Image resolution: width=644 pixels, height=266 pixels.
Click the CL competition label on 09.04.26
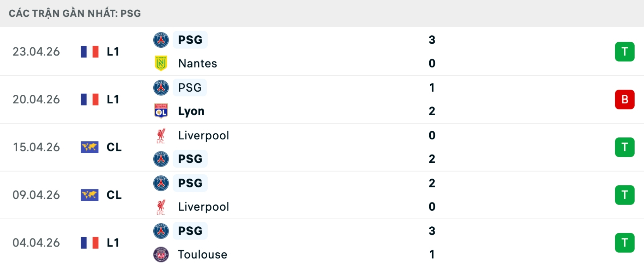[114, 195]
